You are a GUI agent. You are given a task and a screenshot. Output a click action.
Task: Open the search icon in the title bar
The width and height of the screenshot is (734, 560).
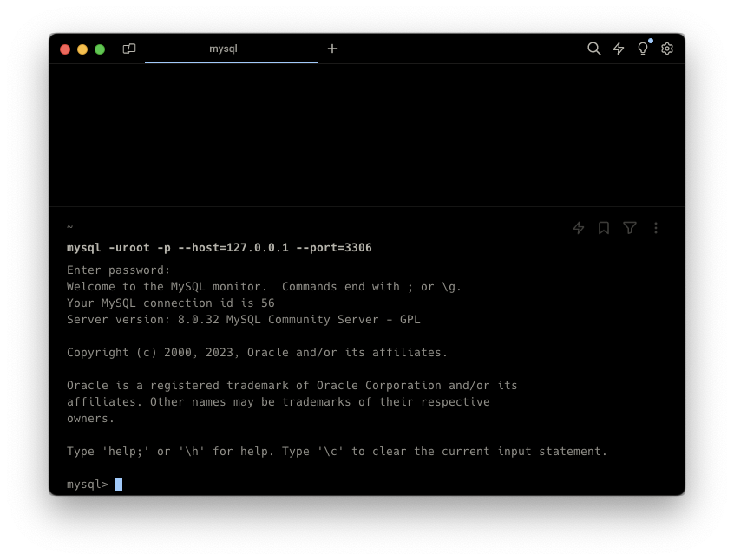[593, 49]
